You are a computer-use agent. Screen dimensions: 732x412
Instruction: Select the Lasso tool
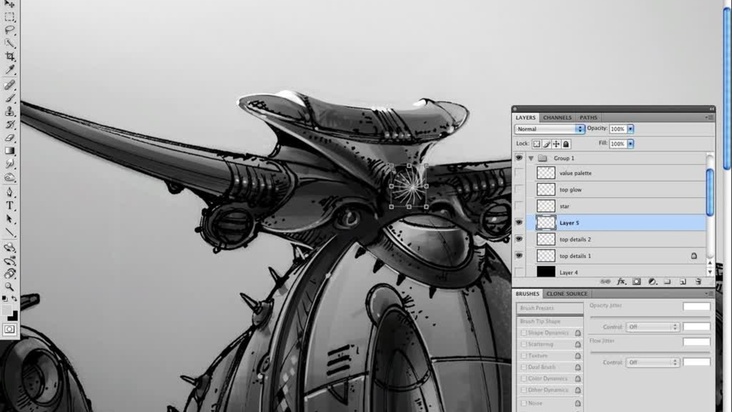click(x=9, y=30)
